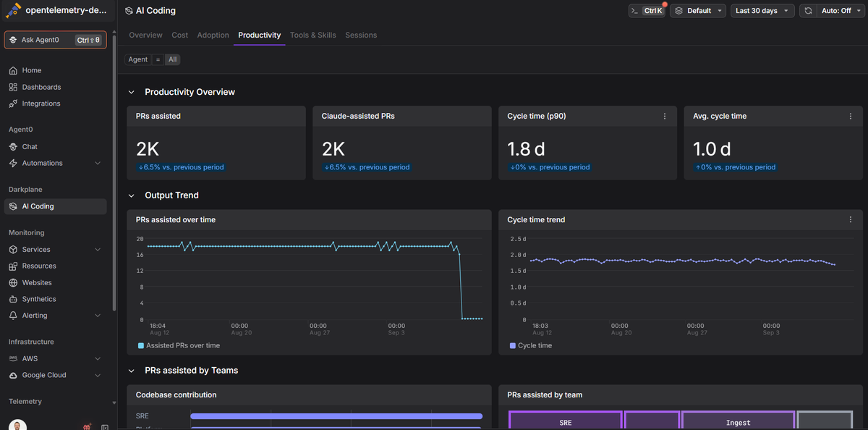This screenshot has height=430, width=868.
Task: Collapse the Productivity Overview section
Action: [x=131, y=92]
